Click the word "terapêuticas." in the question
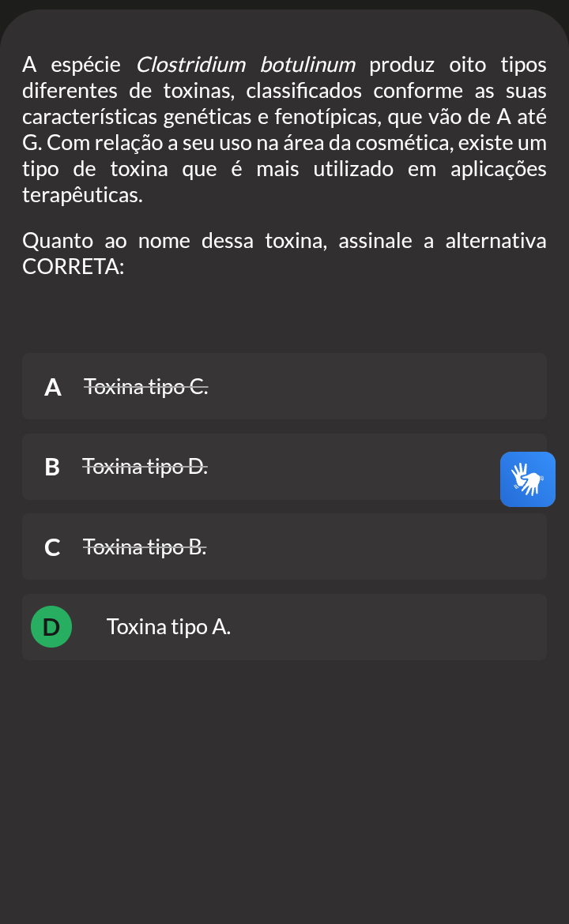569x924 pixels. click(82, 195)
